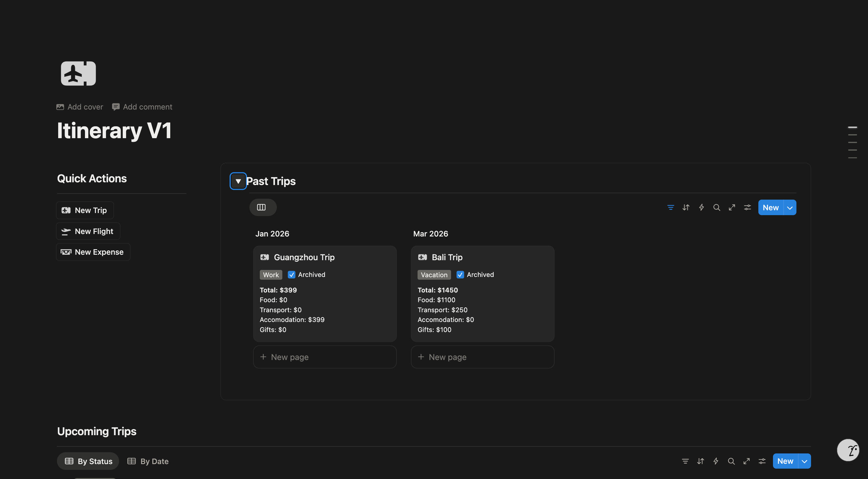The image size is (868, 479).
Task: Open dropdown arrow beside Upcoming Trips New button
Action: pyautogui.click(x=804, y=461)
